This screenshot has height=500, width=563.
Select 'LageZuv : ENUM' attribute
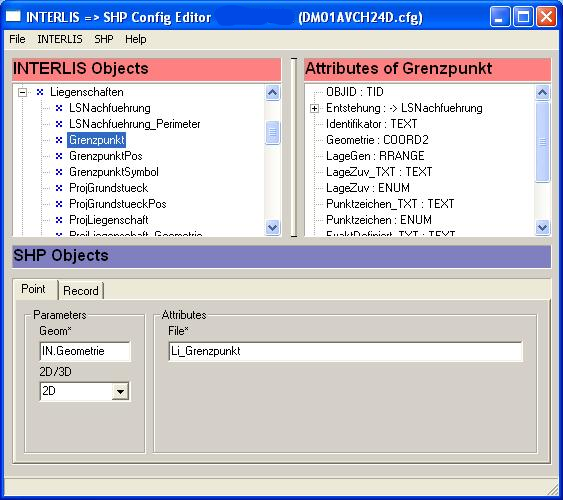368,188
